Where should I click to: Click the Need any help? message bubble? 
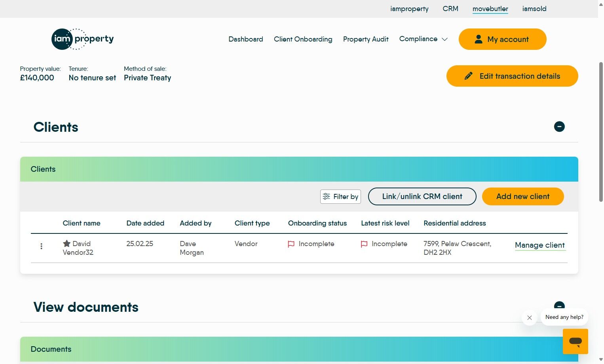(564, 317)
